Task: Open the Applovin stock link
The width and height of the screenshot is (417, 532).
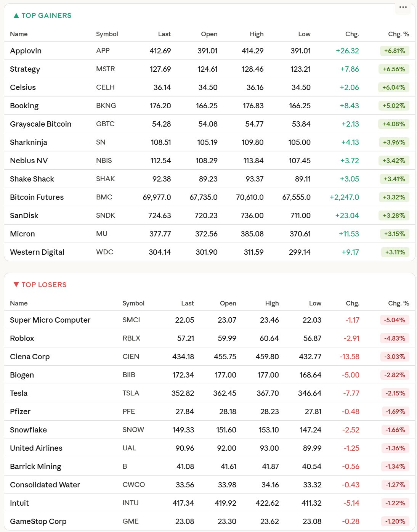Action: pos(26,51)
